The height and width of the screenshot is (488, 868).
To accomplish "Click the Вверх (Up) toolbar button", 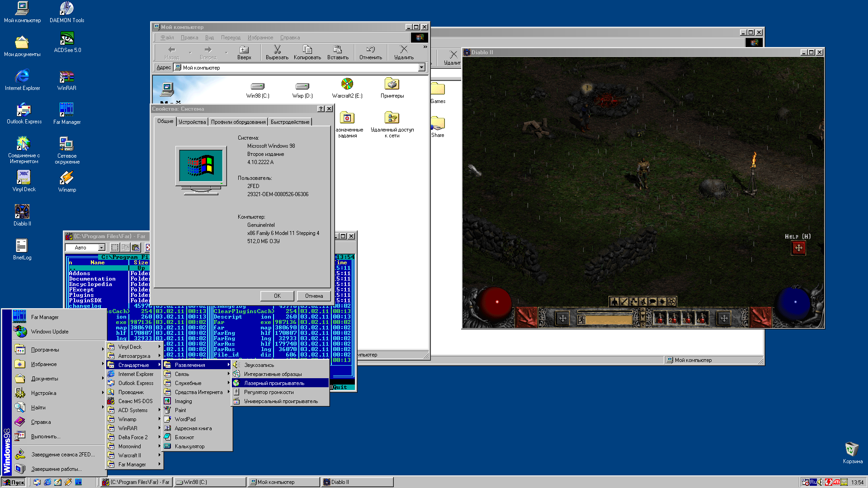I will pyautogui.click(x=244, y=52).
